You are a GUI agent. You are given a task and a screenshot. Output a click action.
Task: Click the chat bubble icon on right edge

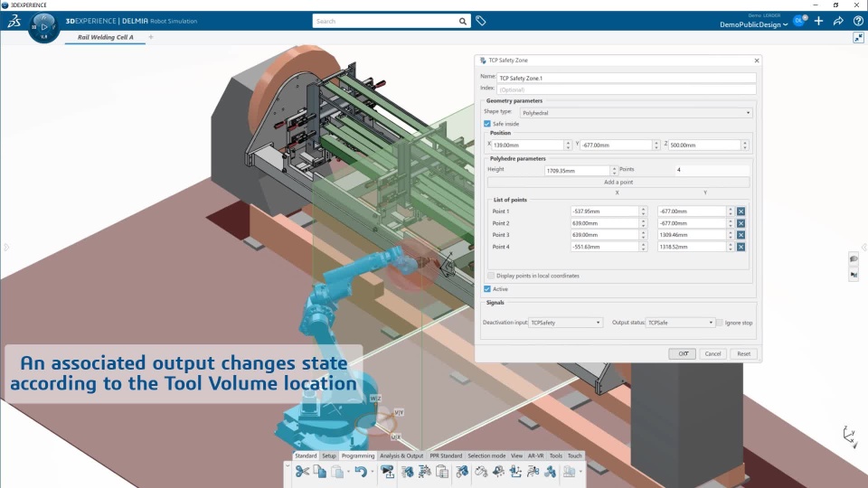click(x=854, y=259)
